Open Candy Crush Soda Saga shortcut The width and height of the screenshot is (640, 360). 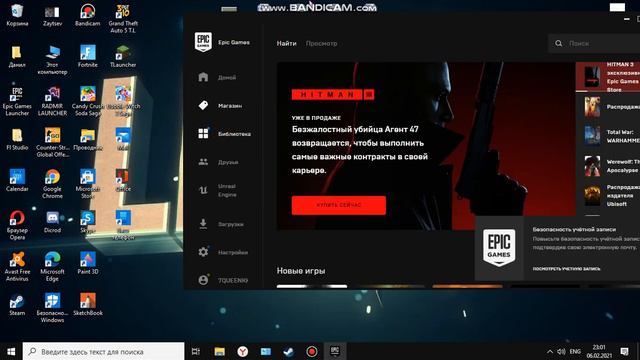[87, 101]
